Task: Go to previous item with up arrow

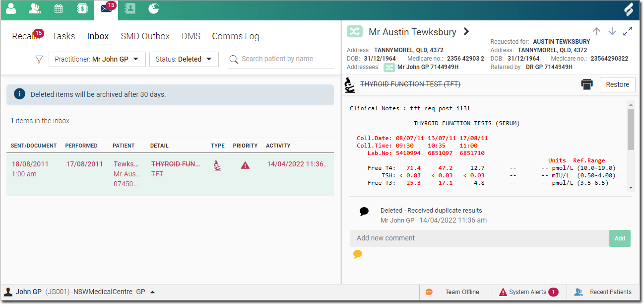Action: 596,31
